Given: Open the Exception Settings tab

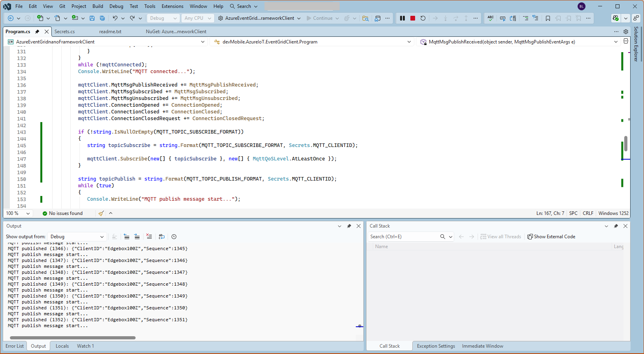Looking at the screenshot, I should pos(436,346).
